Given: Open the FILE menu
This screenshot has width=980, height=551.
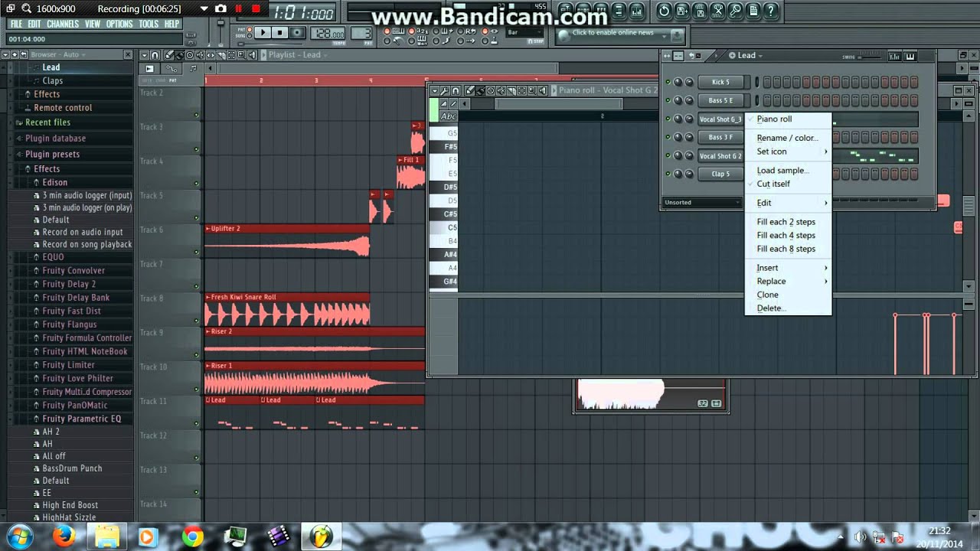Looking at the screenshot, I should point(16,24).
